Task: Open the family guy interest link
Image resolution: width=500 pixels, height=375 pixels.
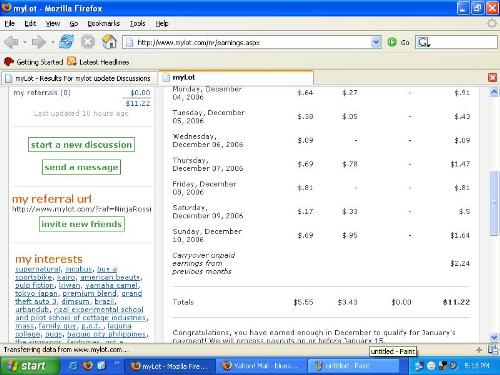Action: tap(58, 326)
